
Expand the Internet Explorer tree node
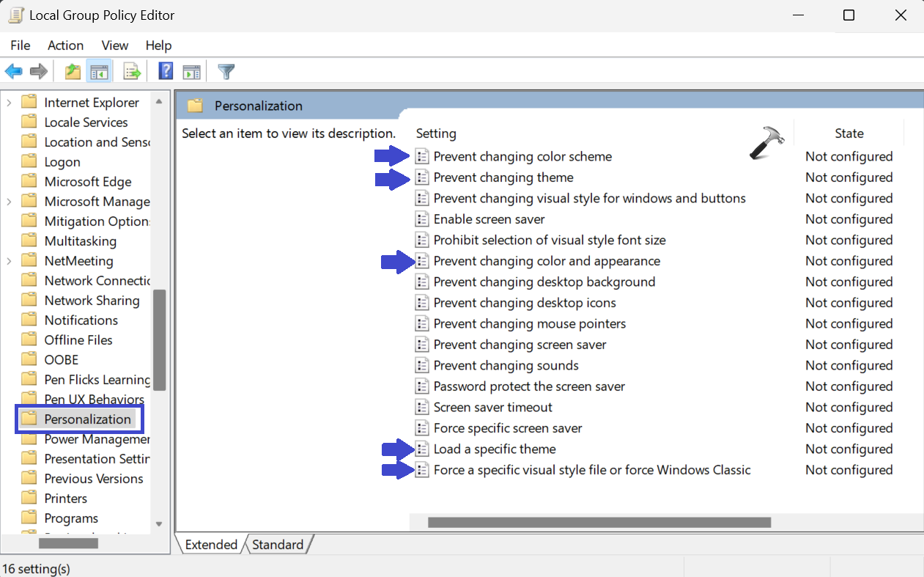pos(9,103)
